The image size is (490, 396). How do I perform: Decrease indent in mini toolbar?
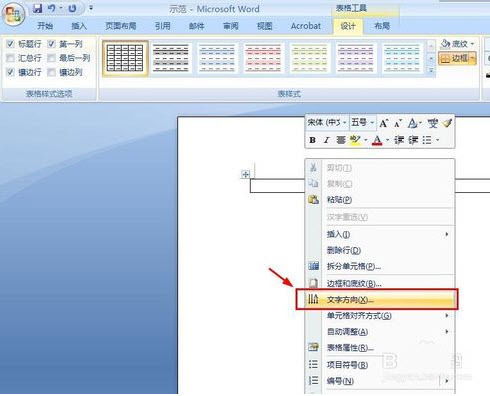tap(399, 140)
